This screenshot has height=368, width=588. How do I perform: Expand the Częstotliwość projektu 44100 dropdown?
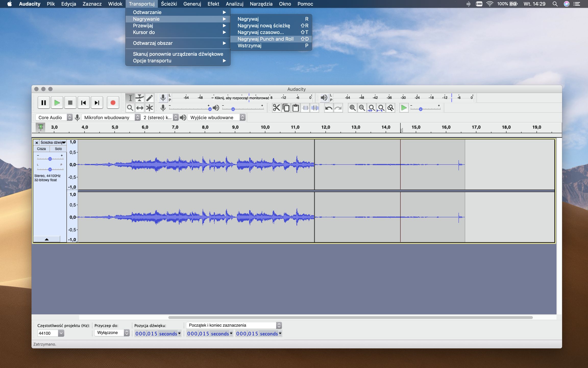point(61,333)
